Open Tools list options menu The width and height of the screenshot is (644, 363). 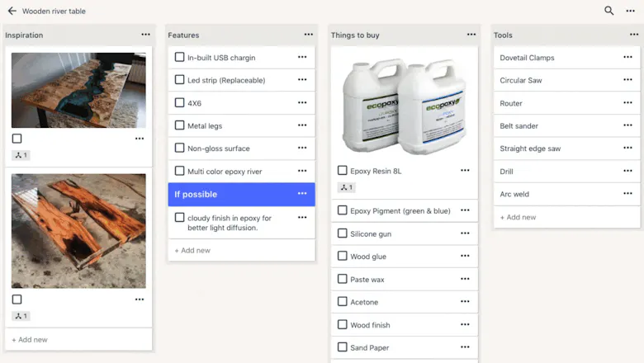click(x=634, y=35)
